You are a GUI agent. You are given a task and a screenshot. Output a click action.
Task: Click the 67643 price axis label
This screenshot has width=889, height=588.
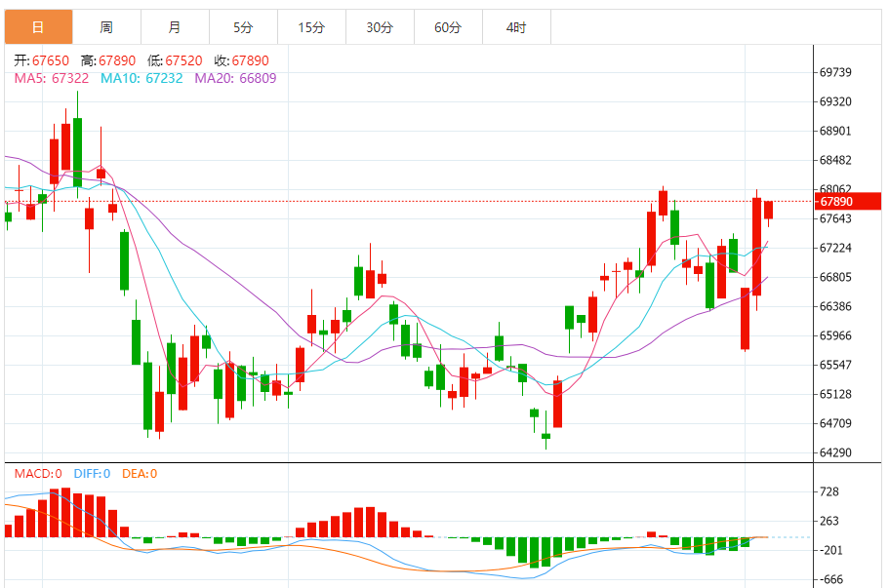pyautogui.click(x=835, y=218)
